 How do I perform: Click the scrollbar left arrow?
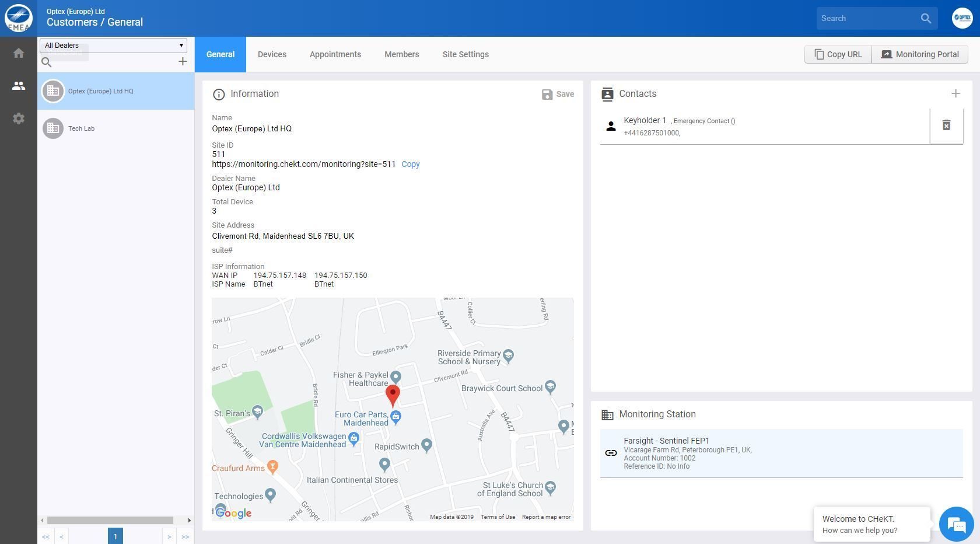click(42, 520)
